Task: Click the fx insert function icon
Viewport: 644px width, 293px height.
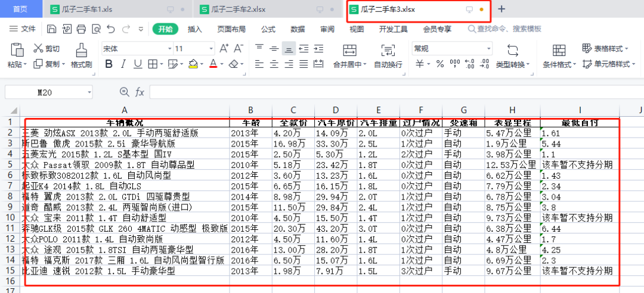Action: [140, 92]
